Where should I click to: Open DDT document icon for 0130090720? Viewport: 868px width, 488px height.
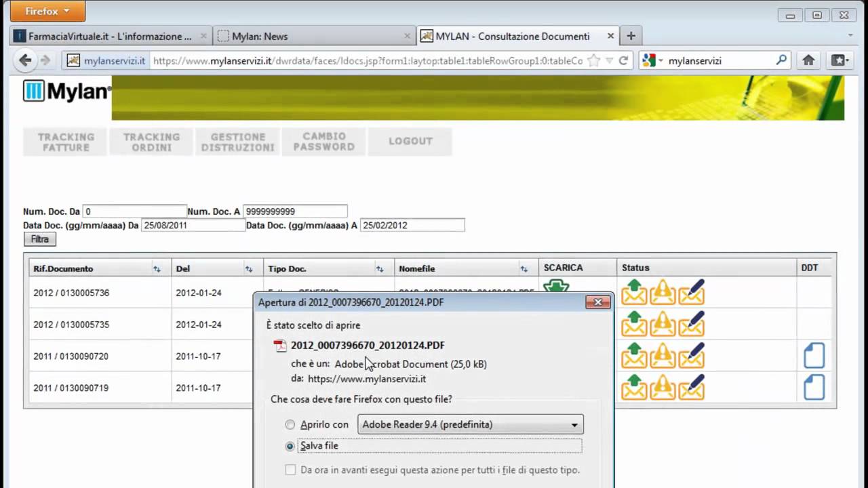(814, 356)
